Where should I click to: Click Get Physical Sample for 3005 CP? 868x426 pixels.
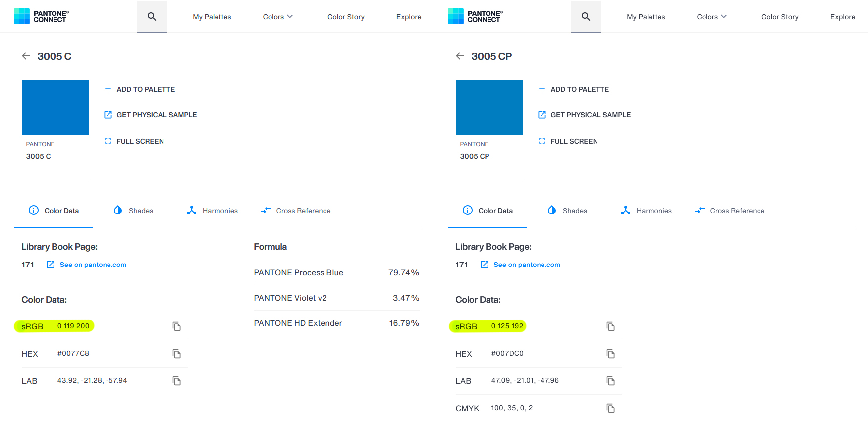[x=585, y=115]
